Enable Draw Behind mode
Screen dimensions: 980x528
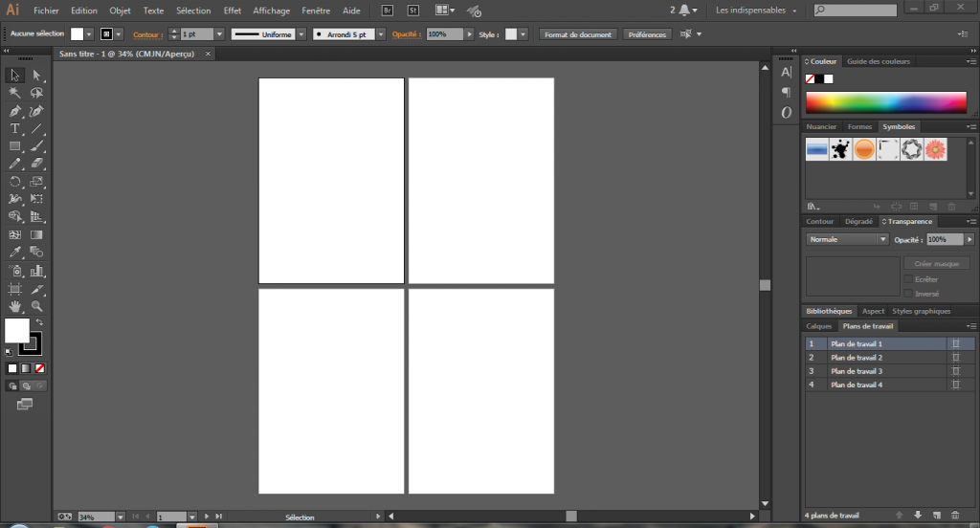coord(26,386)
